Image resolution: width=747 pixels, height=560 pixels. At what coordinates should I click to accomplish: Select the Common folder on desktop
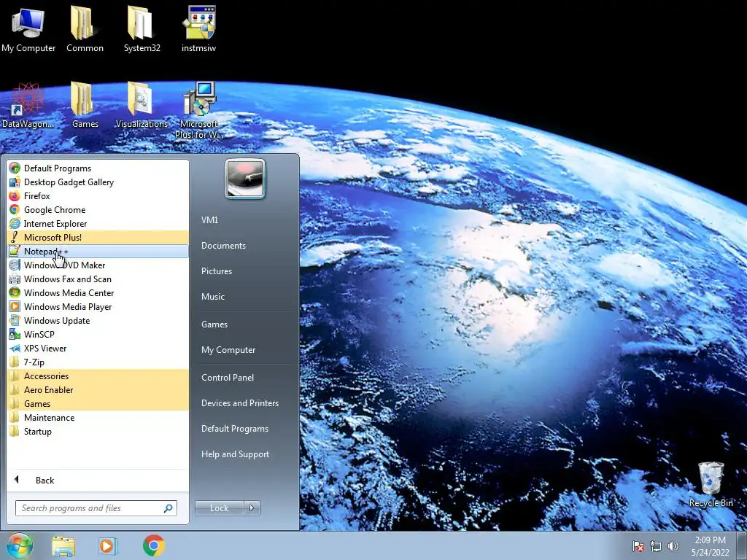pyautogui.click(x=85, y=29)
